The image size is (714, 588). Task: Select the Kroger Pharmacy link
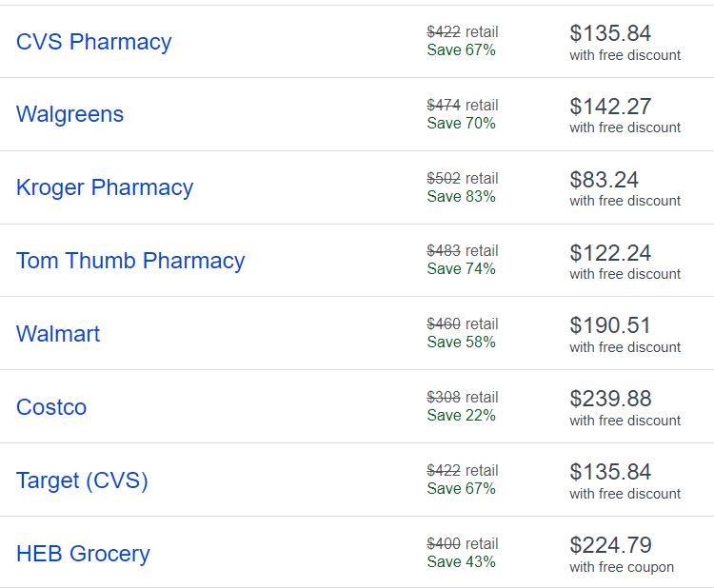(x=104, y=187)
